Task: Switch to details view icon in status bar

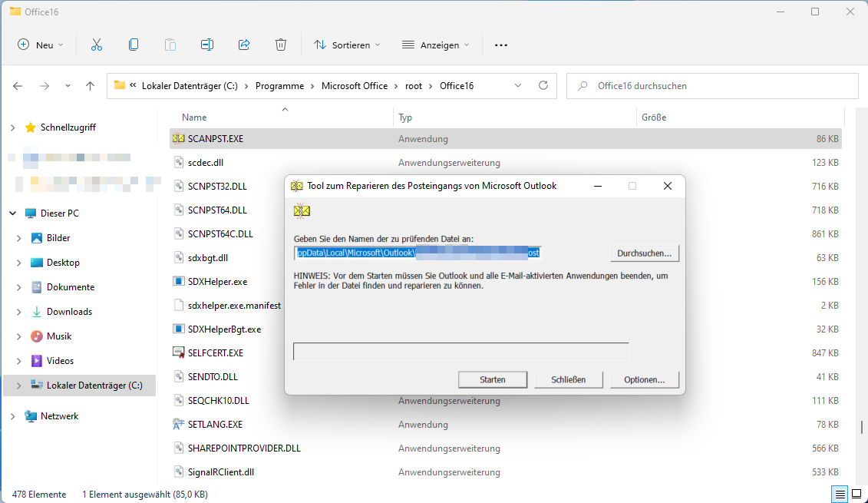Action: coord(840,494)
